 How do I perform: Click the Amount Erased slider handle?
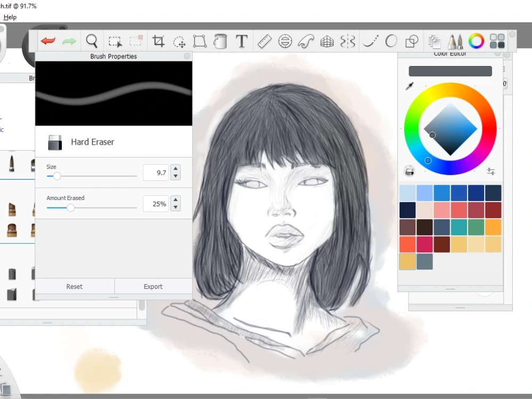point(70,207)
